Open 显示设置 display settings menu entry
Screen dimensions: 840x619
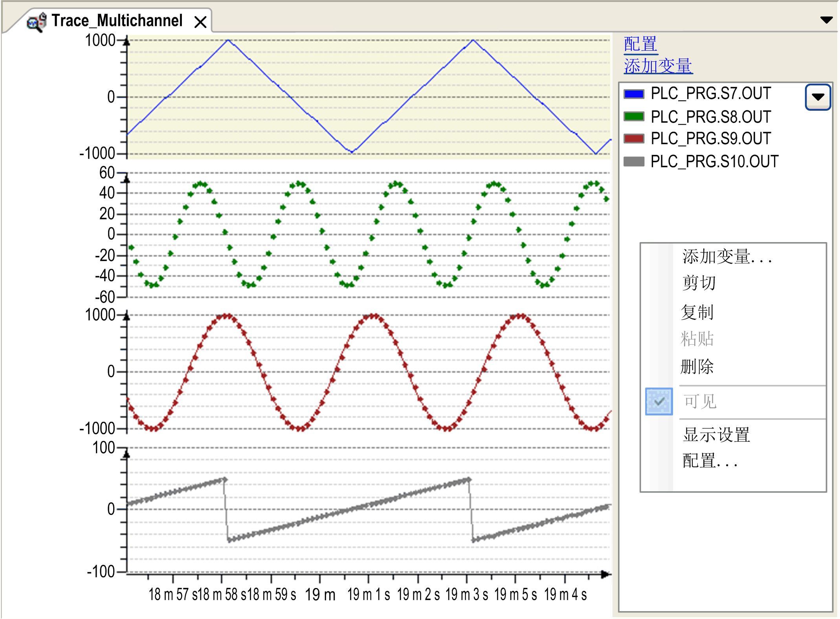click(x=716, y=435)
